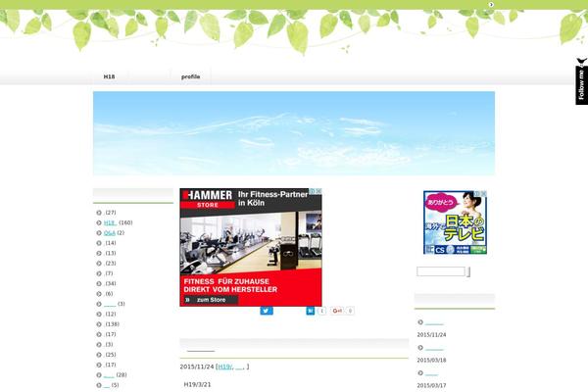Viewport: 588px width, 392px height.
Task: Open the Japanese TV advertisement banner
Action: pyautogui.click(x=455, y=222)
